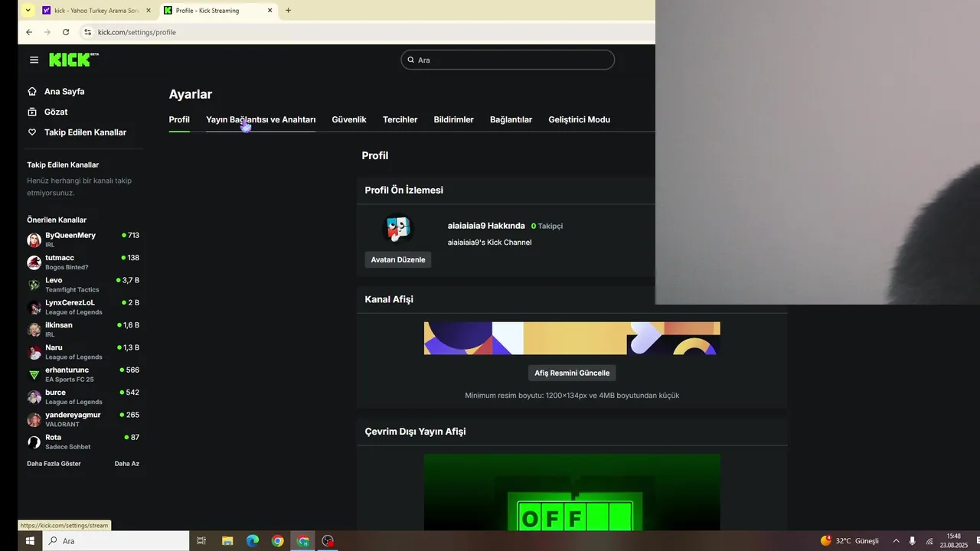Click Avatarı Düzenle button
980x551 pixels.
398,259
